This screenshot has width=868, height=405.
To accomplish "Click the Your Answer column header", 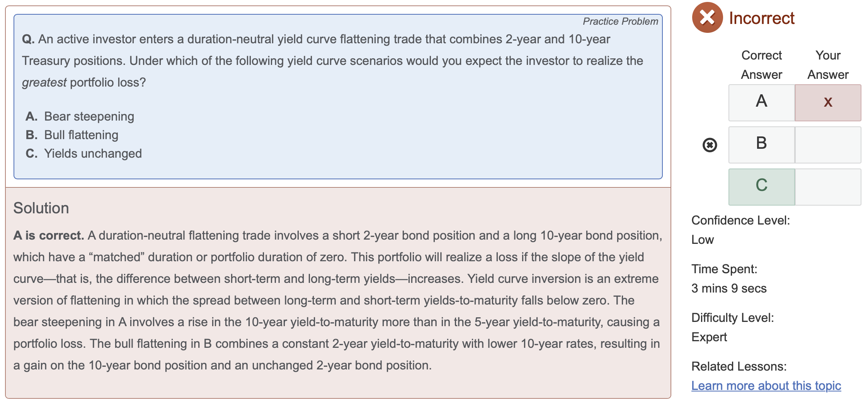I will 828,65.
